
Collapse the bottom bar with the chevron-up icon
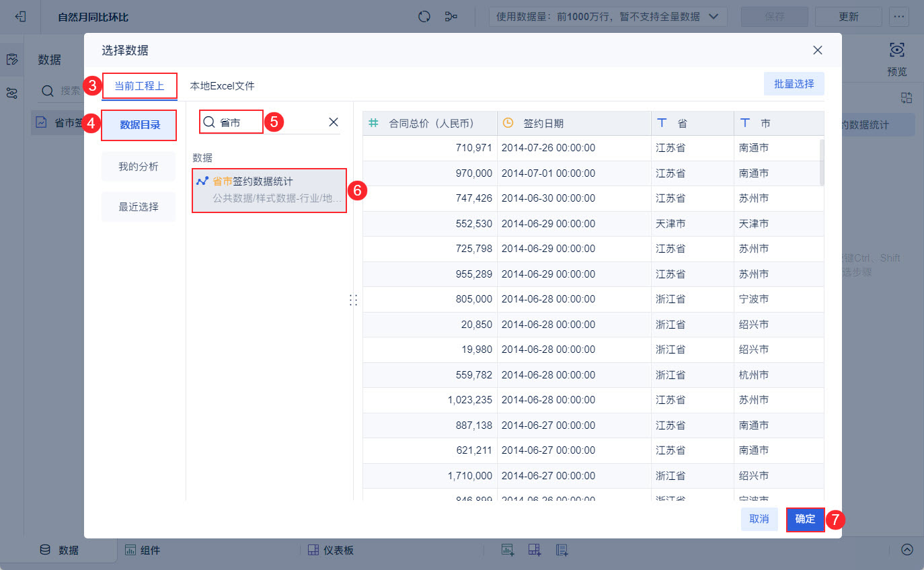[x=907, y=550]
